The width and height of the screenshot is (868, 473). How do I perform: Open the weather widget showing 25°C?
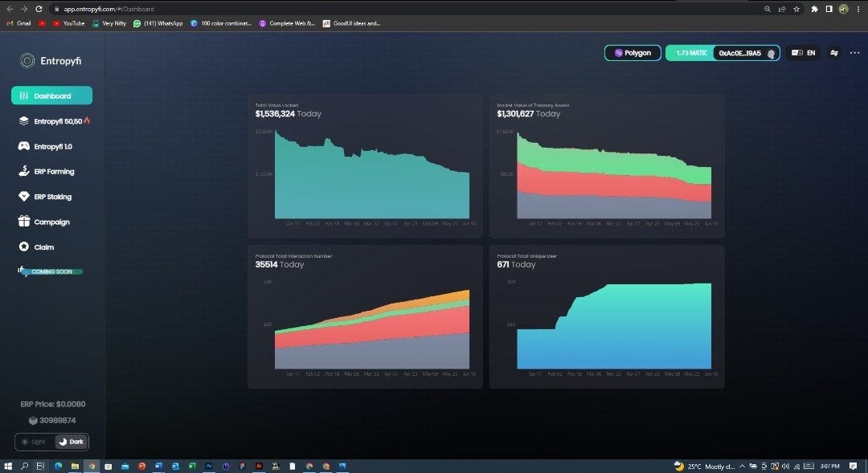point(704,467)
